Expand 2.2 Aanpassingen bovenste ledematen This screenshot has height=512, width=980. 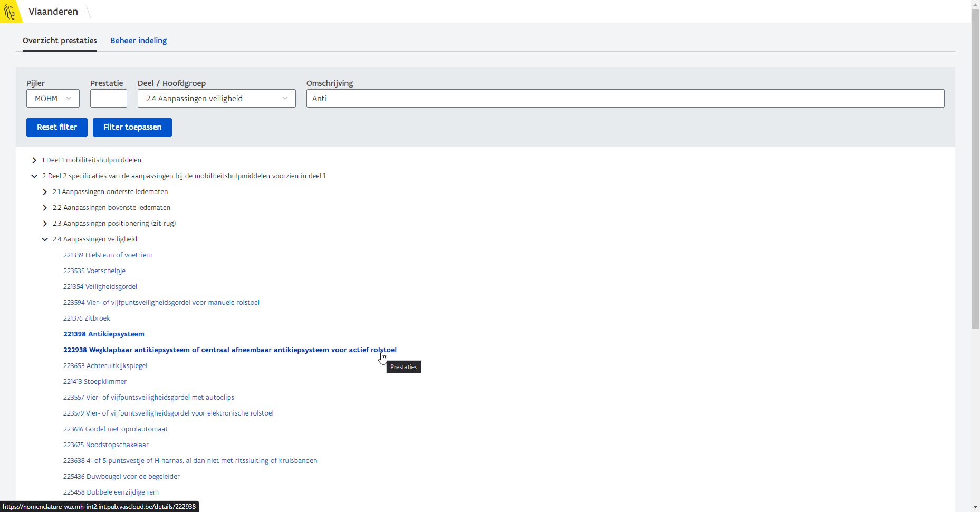[x=45, y=208]
